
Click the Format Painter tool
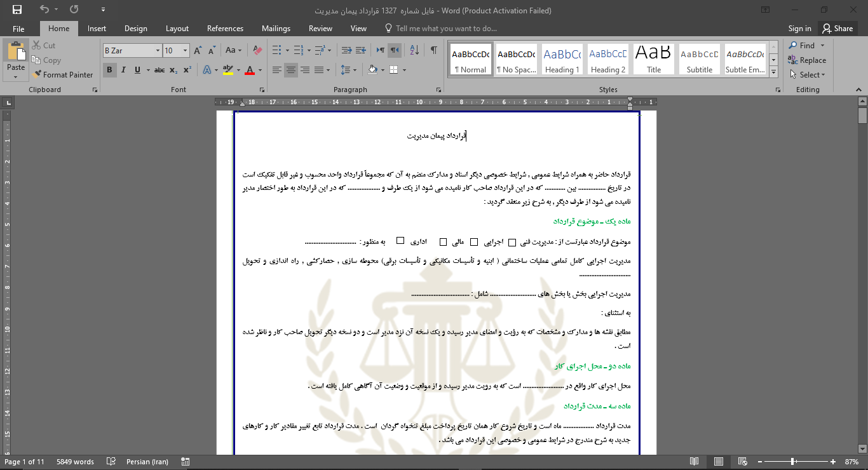point(63,74)
